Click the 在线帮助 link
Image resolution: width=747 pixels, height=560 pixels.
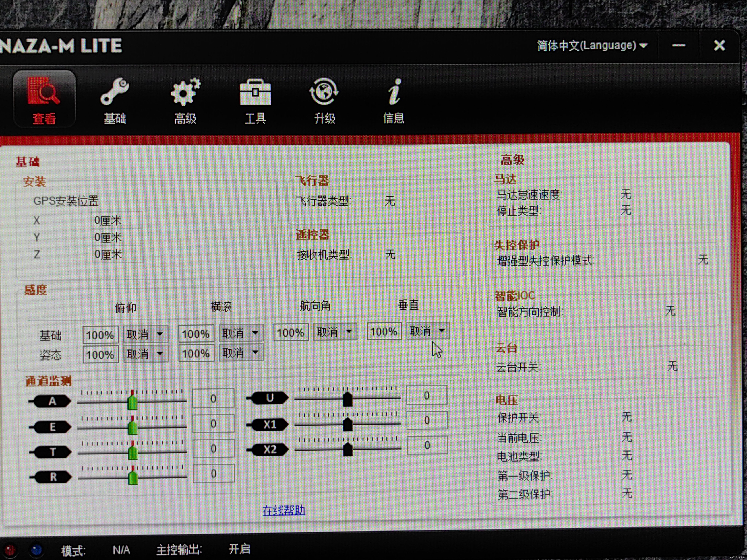[284, 510]
